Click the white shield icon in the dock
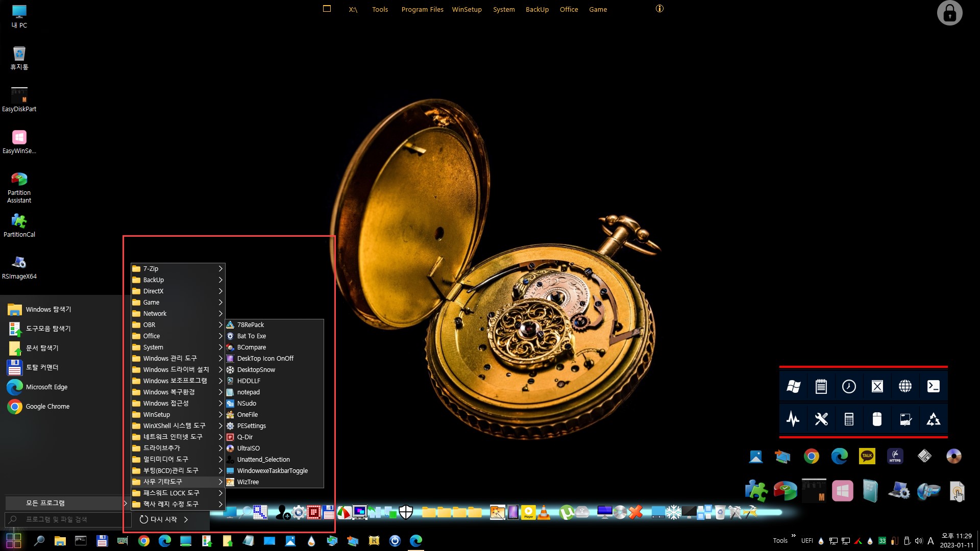 pos(406,512)
